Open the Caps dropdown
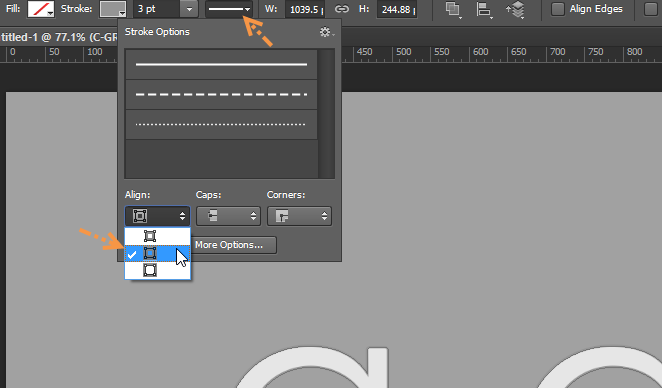This screenshot has width=662, height=388. 228,216
